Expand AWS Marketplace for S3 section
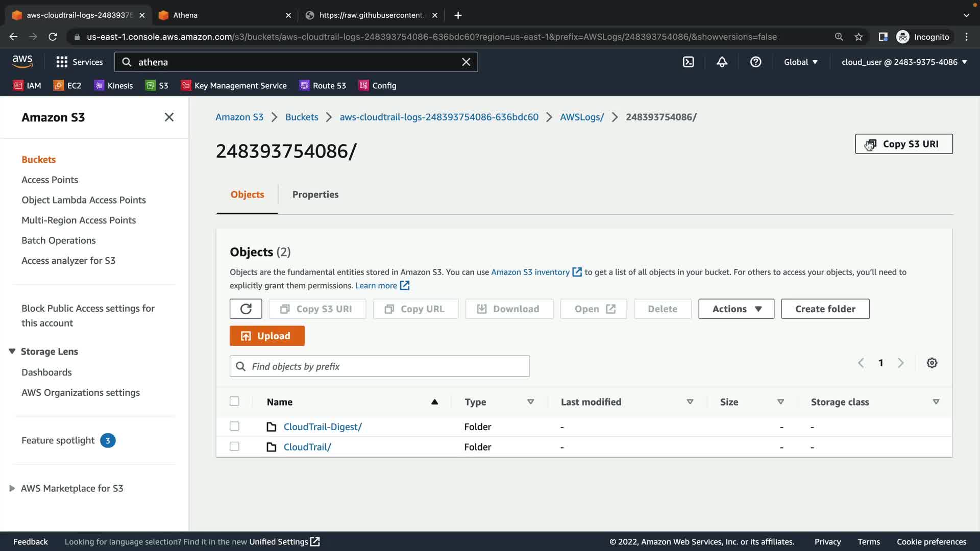980x551 pixels. (12, 488)
